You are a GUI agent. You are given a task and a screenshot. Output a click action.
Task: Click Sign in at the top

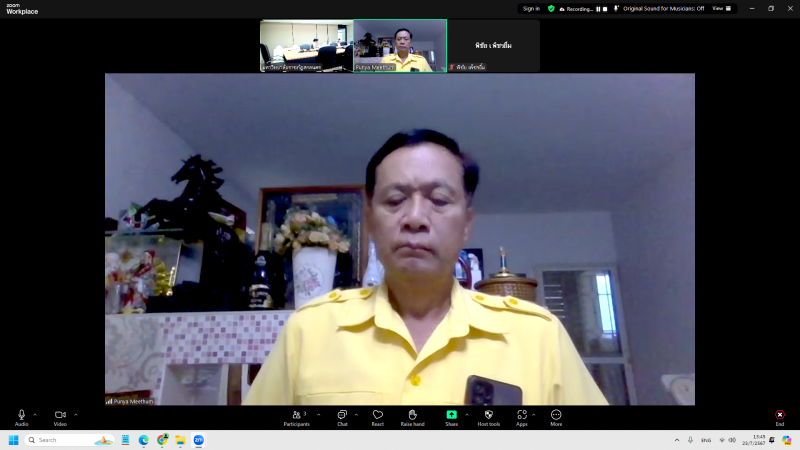tap(530, 8)
